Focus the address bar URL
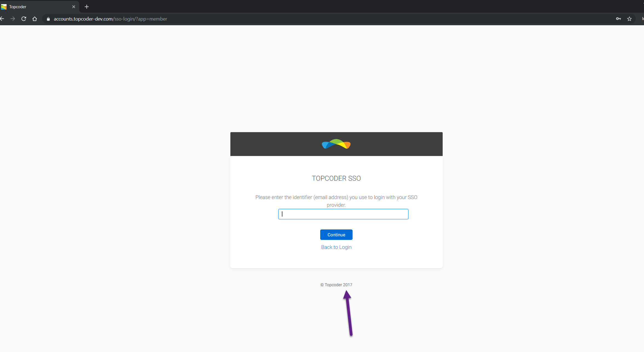 tap(110, 19)
